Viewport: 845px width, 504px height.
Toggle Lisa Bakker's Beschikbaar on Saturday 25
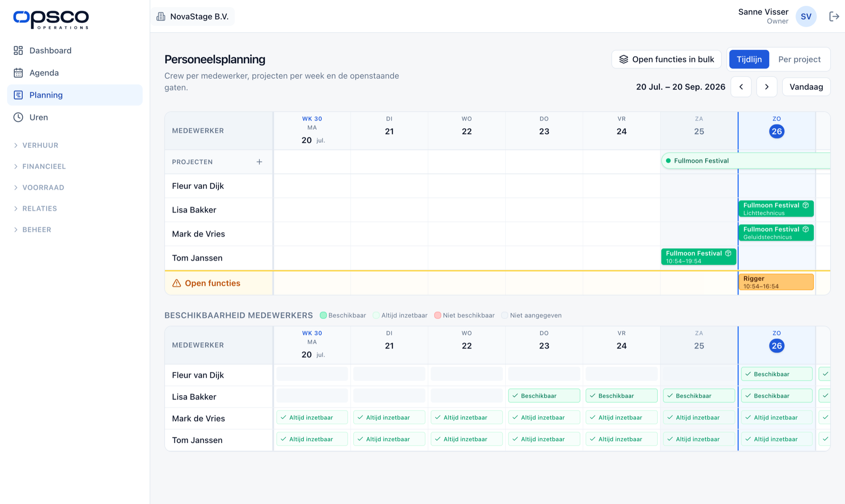point(699,396)
